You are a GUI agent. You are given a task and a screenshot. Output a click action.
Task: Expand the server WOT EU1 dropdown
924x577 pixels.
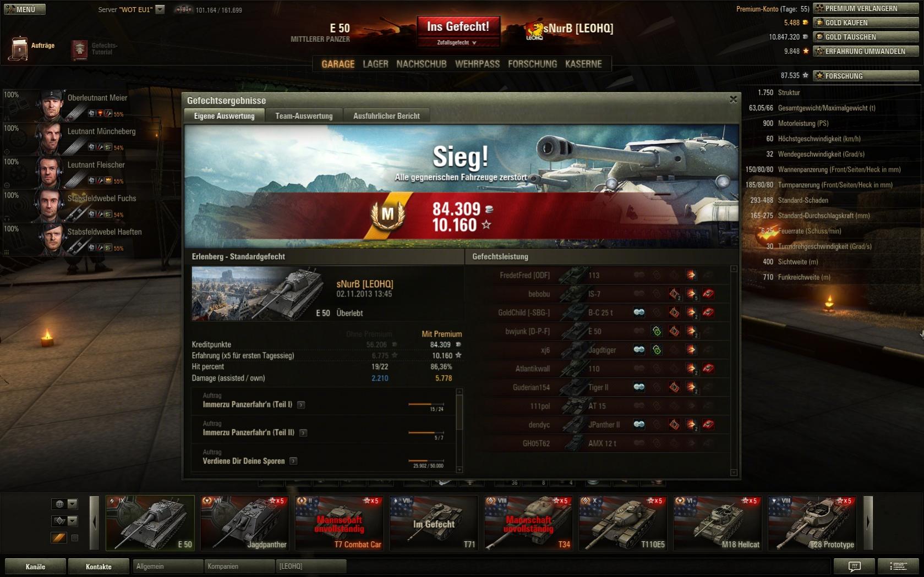[x=160, y=9]
